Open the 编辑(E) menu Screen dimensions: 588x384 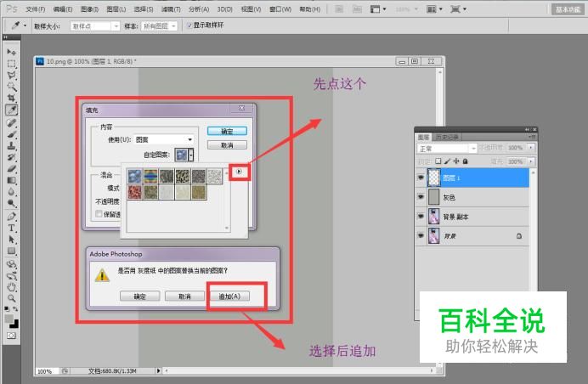coord(63,9)
